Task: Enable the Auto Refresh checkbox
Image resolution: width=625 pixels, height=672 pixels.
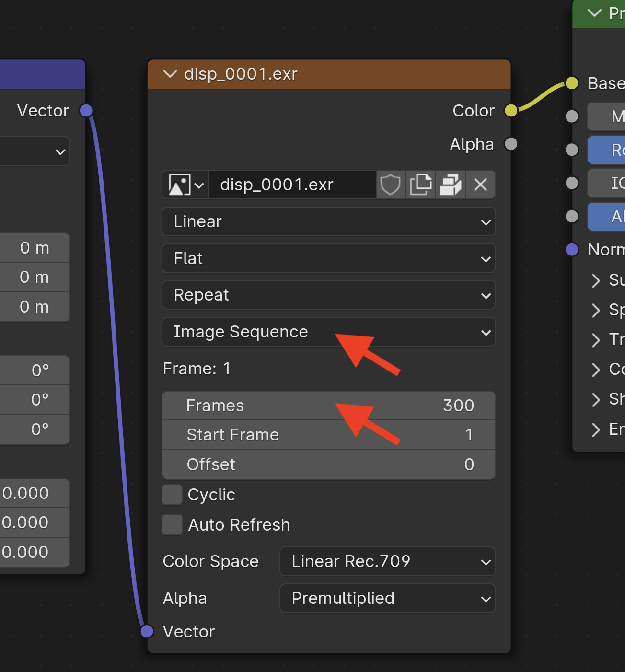Action: click(x=172, y=525)
